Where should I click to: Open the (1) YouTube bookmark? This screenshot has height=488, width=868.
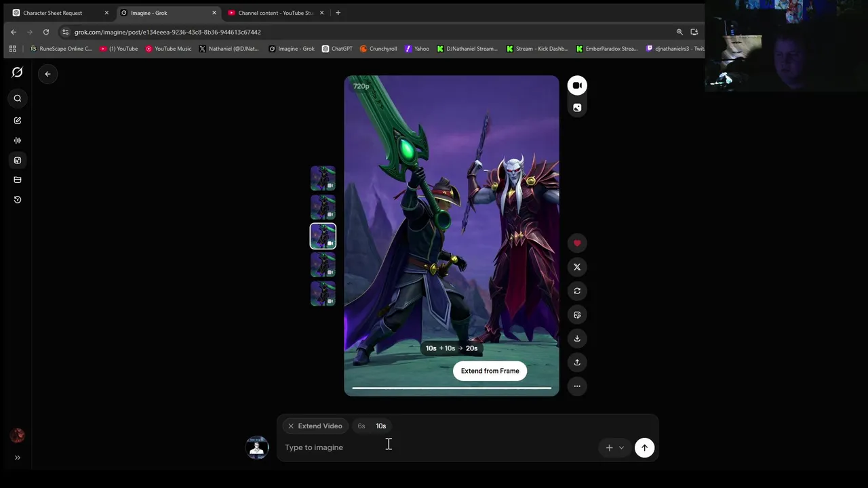pyautogui.click(x=119, y=49)
